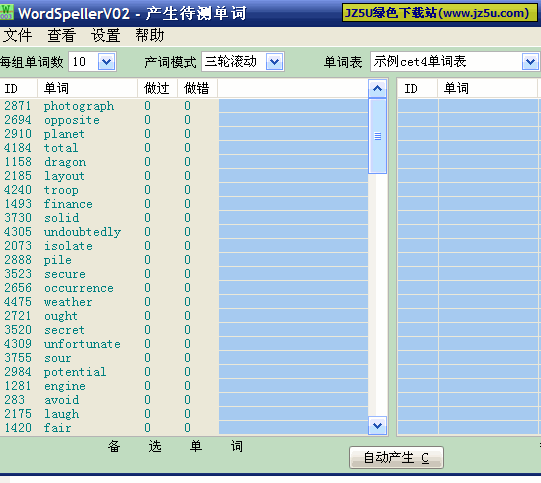Click the scrollbar down arrow of word list
This screenshot has width=541, height=483.
(377, 426)
